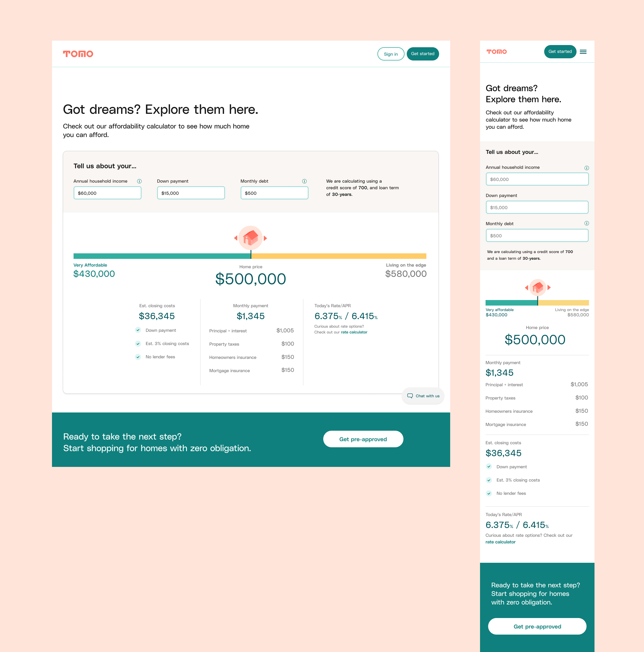644x652 pixels.
Task: Click right arrow next to desktop house slider
Action: 265,238
